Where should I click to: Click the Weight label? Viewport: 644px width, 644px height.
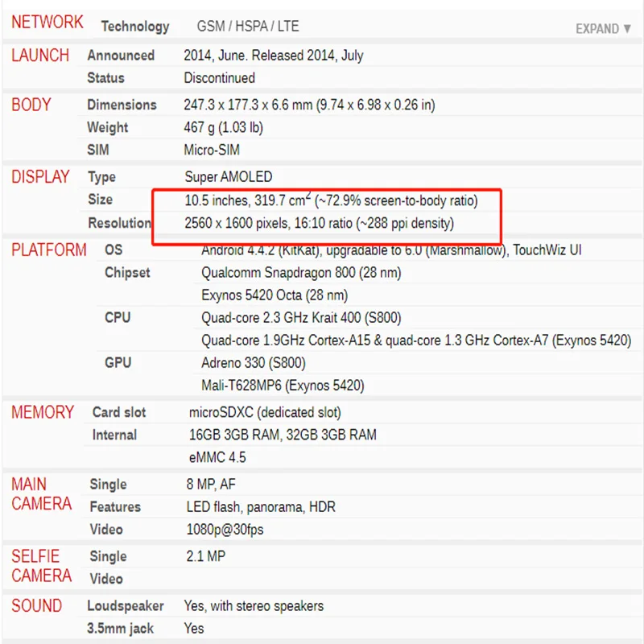[108, 128]
